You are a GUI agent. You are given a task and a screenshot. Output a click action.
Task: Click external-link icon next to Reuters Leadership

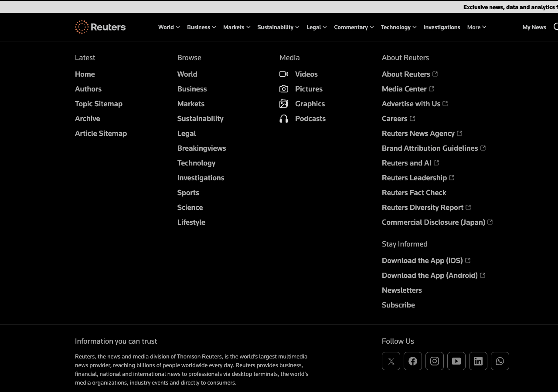coord(452,178)
